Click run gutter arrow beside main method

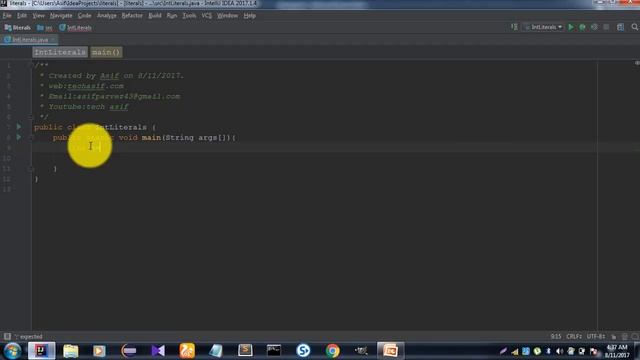pyautogui.click(x=19, y=137)
